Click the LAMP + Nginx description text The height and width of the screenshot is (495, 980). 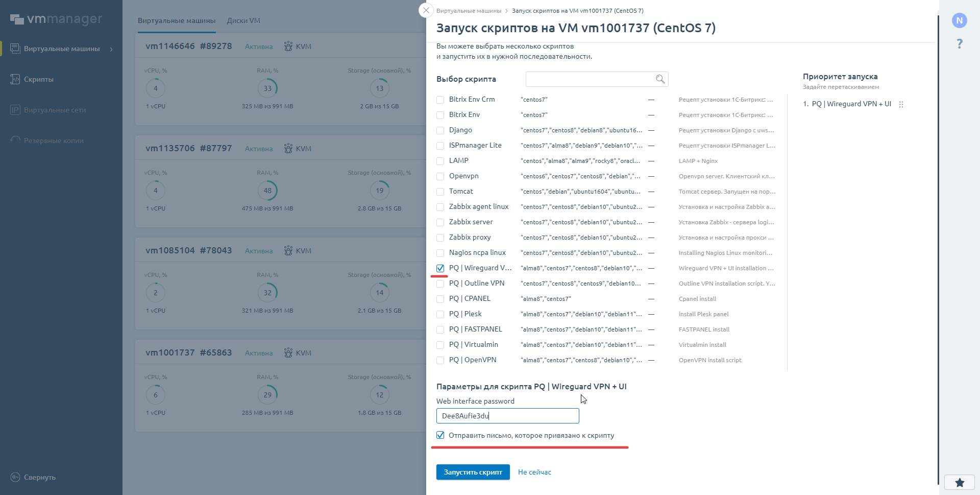(x=698, y=161)
